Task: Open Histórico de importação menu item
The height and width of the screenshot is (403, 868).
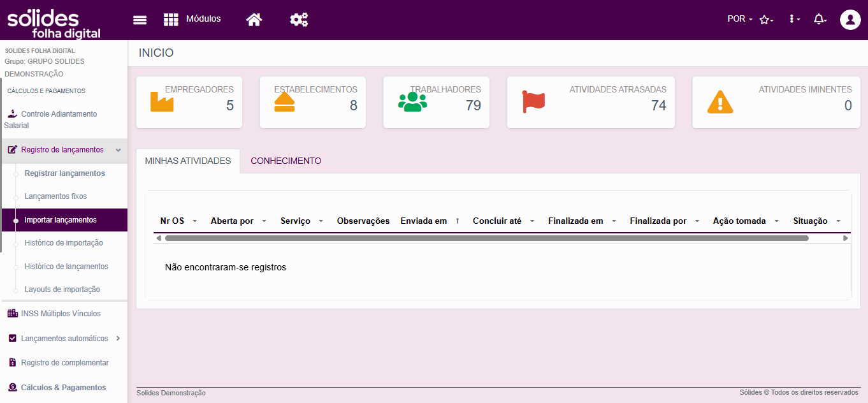Action: [64, 243]
